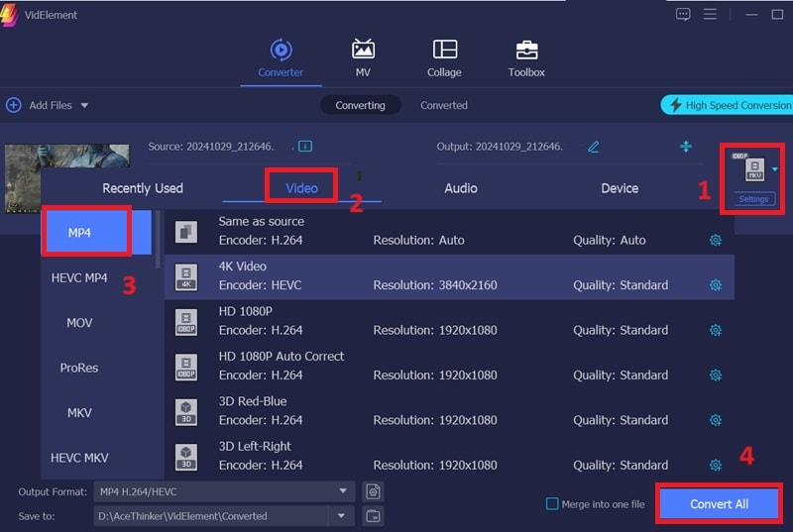Click Resolution: 3840x2160 text
This screenshot has height=532, width=793.
(435, 285)
